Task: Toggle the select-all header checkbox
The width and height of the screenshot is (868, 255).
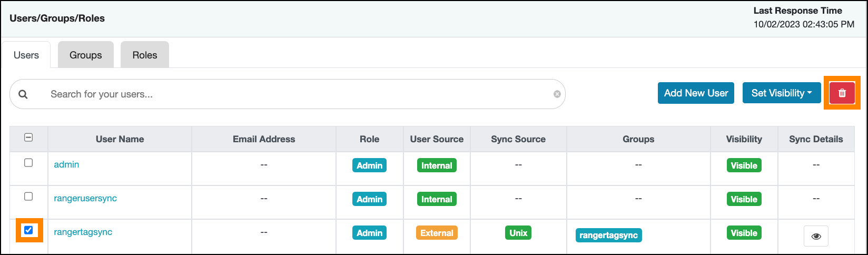Action: point(28,138)
